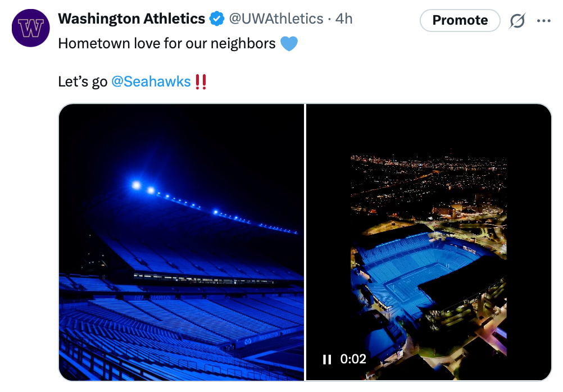Click the bright blue floodlights in left photo
The width and height of the screenshot is (563, 392).
tap(136, 185)
